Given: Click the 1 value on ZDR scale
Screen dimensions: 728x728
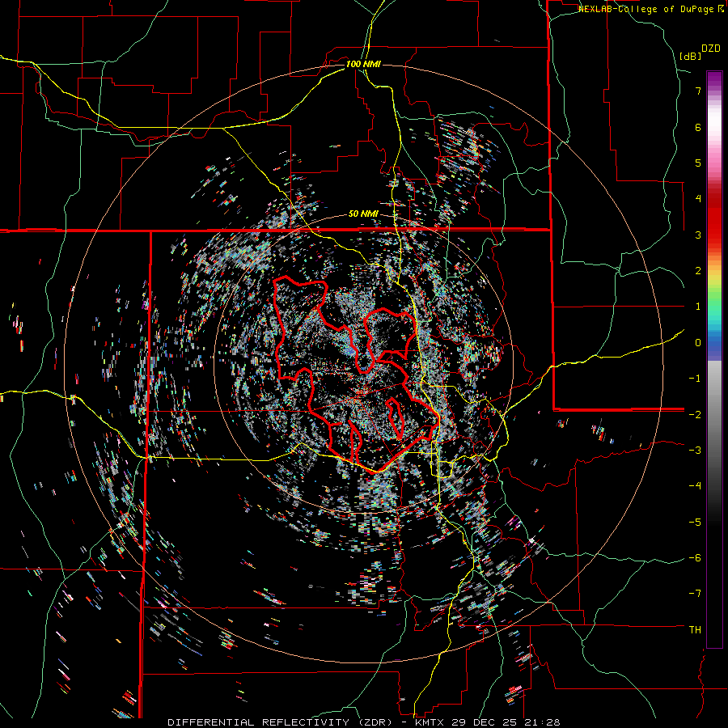Looking at the screenshot, I should [x=698, y=307].
